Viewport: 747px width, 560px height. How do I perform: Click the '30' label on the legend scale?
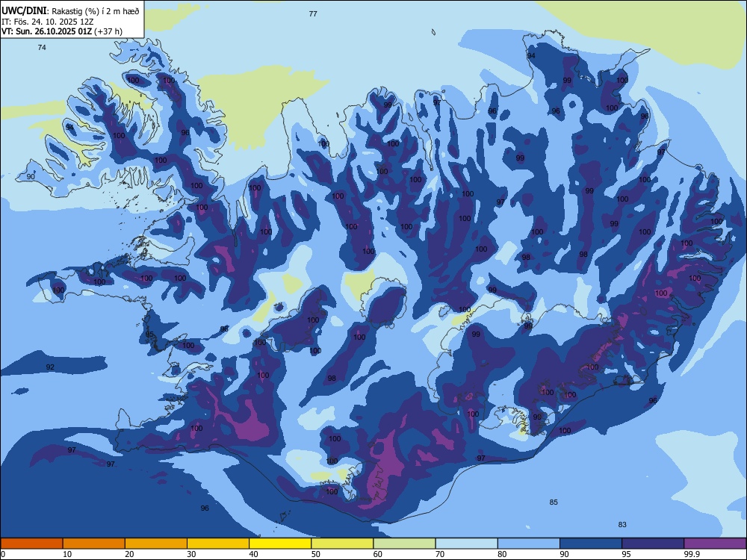191,554
